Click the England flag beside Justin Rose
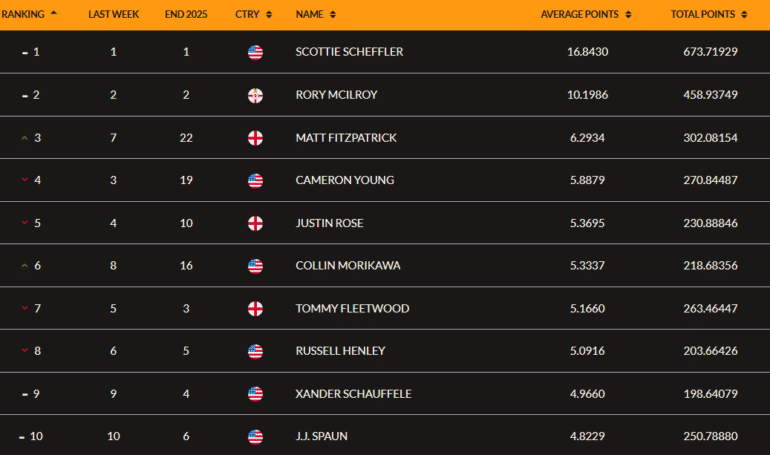770x455 pixels. tap(255, 223)
